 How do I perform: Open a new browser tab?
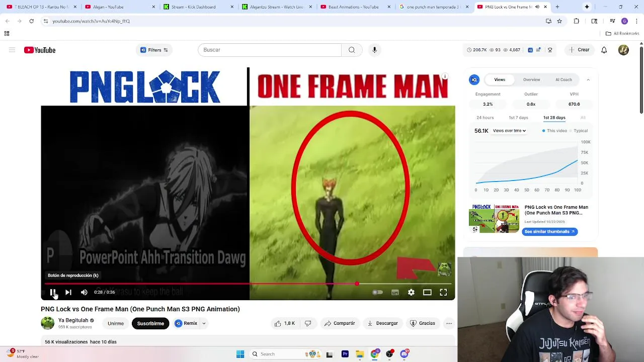[557, 7]
